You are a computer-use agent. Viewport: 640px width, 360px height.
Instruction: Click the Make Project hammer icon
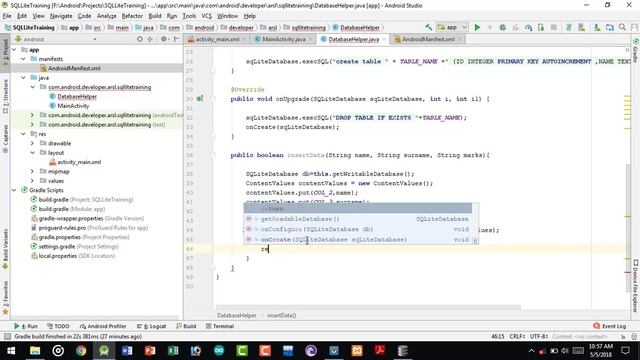(428, 27)
